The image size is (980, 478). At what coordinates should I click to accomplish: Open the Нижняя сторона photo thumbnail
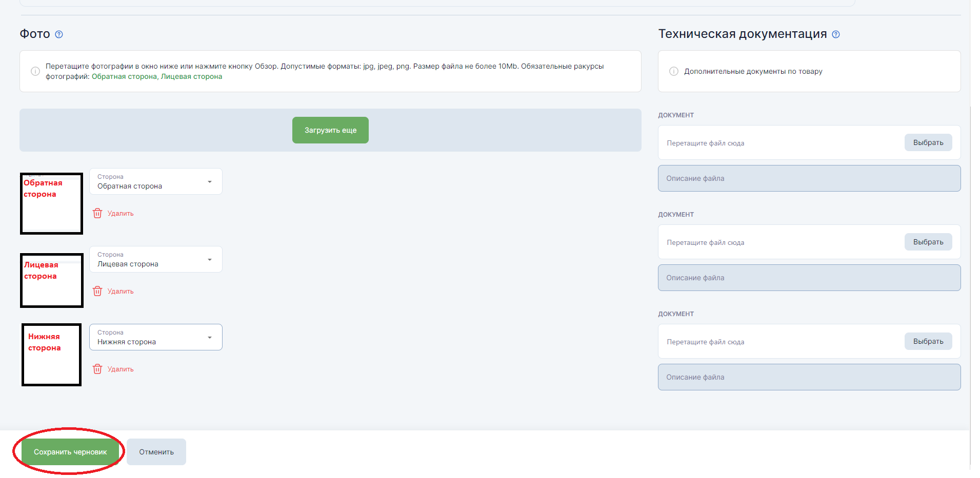tap(51, 355)
